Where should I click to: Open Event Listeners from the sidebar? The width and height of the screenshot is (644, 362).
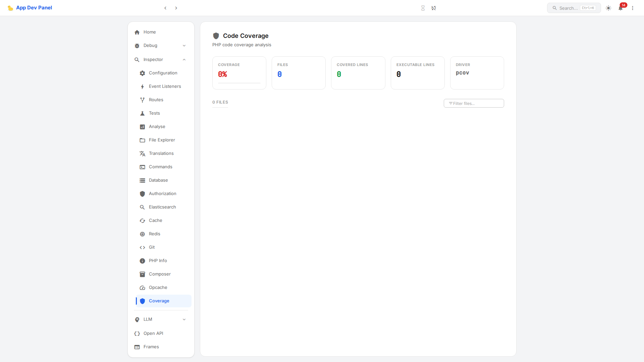(x=165, y=86)
